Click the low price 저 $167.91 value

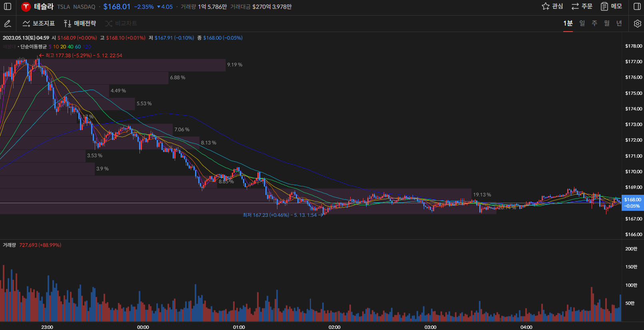171,38
